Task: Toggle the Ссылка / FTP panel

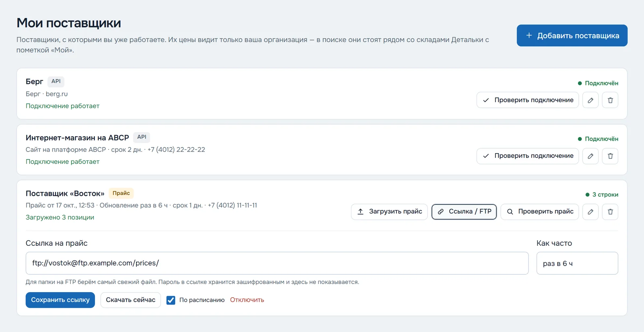Action: point(464,212)
